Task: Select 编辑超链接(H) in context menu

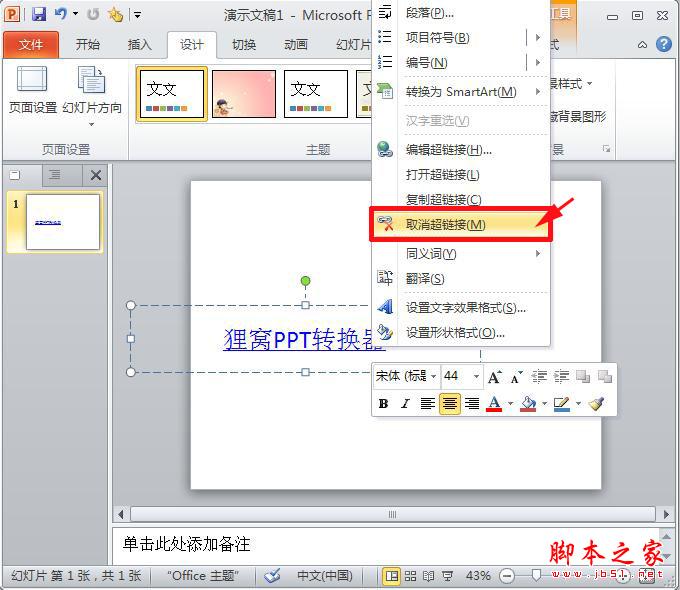Action: coord(461,150)
